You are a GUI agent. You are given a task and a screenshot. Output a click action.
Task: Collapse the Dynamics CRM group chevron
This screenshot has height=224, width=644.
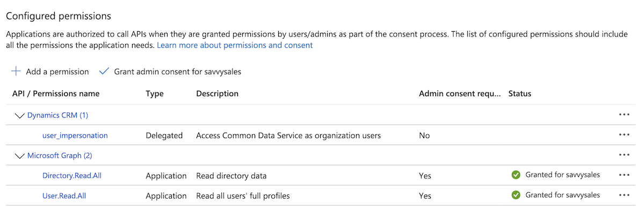(x=20, y=115)
